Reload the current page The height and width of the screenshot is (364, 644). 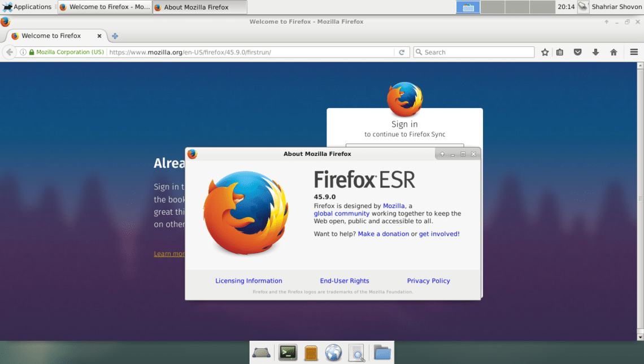[x=402, y=52]
